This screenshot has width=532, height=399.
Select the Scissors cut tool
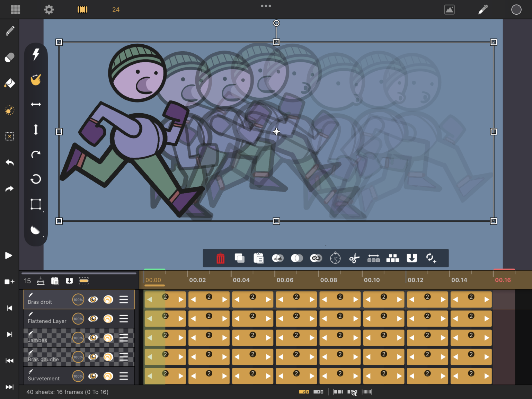click(x=354, y=258)
